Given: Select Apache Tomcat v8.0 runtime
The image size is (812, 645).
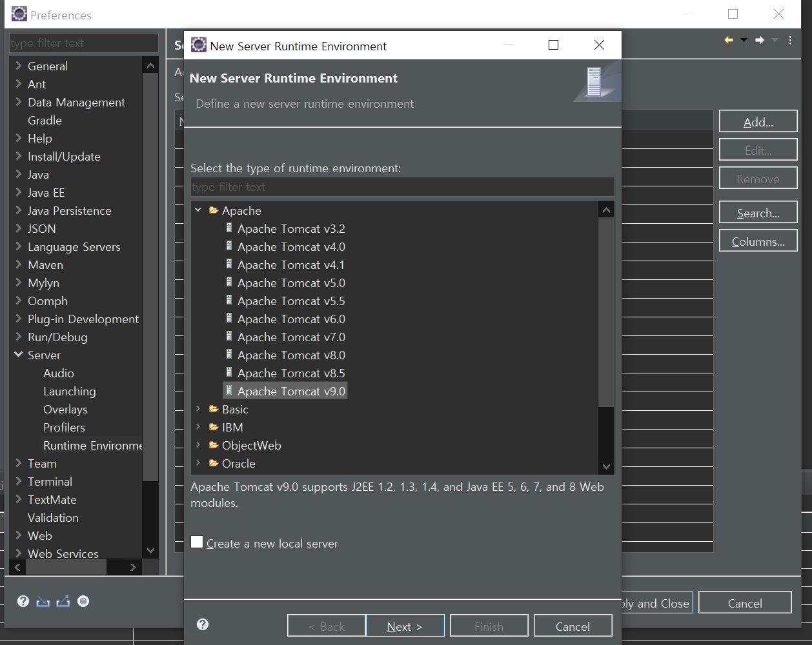Looking at the screenshot, I should pos(291,355).
